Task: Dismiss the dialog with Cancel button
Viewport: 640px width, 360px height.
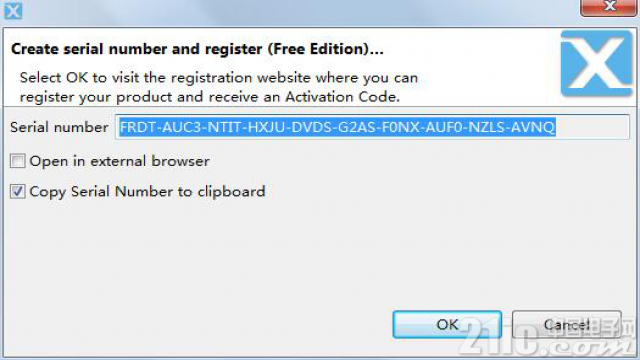Action: coord(567,324)
